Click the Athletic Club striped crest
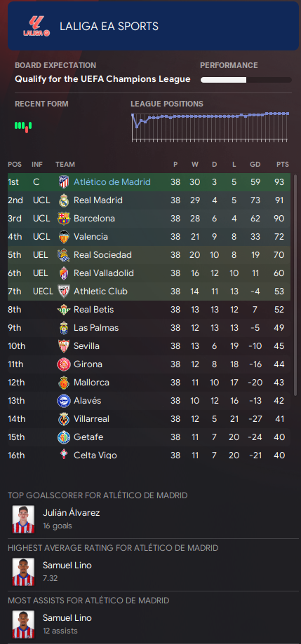 point(64,292)
